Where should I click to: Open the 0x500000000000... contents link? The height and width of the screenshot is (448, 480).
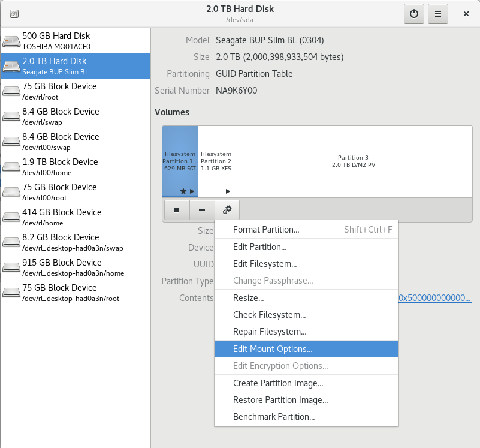point(434,298)
